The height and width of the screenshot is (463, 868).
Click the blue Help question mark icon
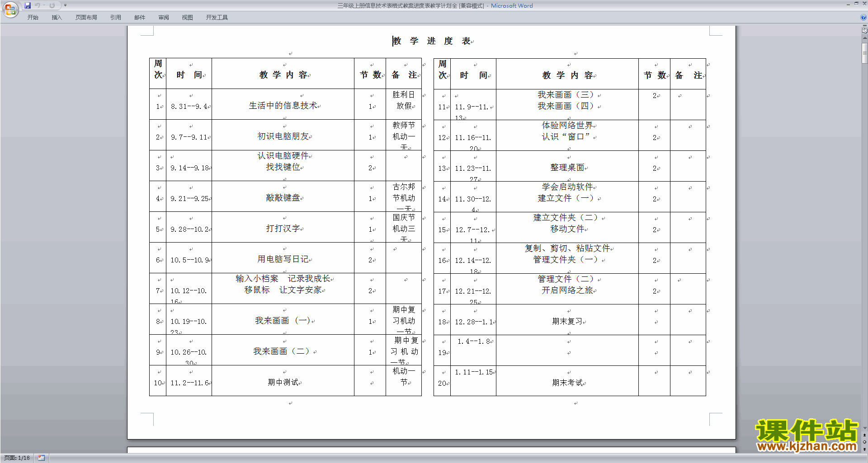click(x=863, y=17)
